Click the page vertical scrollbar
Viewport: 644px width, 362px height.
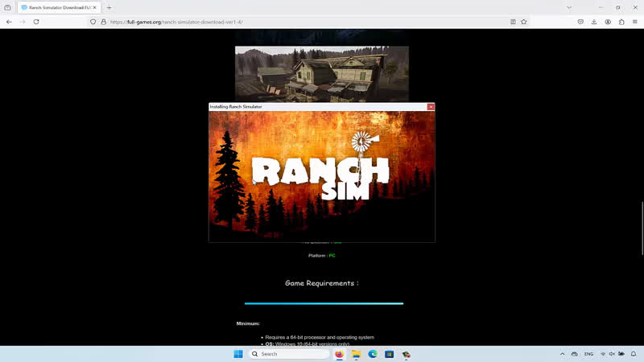click(x=642, y=228)
